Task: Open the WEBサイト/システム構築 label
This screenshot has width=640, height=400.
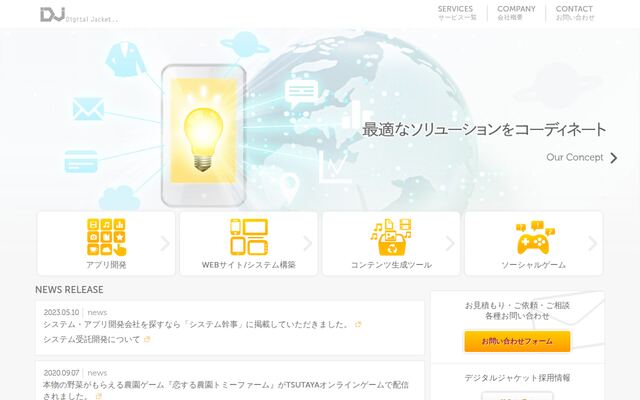Action: 249,265
